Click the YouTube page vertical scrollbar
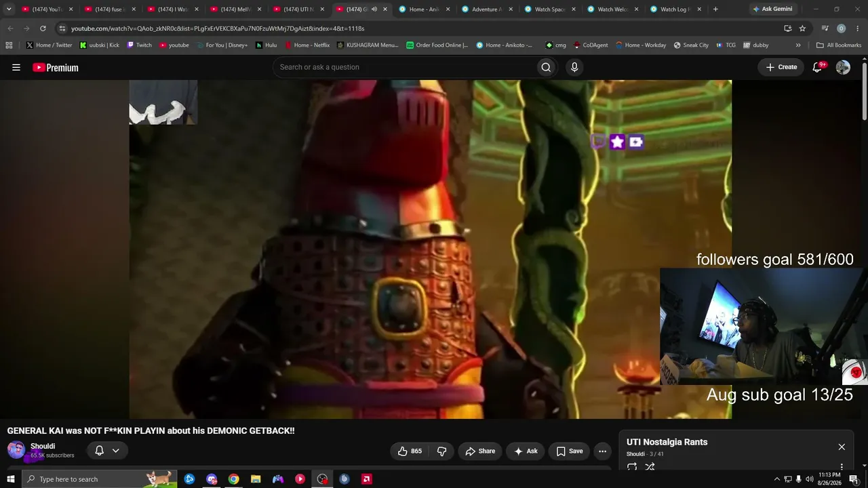 (x=864, y=91)
